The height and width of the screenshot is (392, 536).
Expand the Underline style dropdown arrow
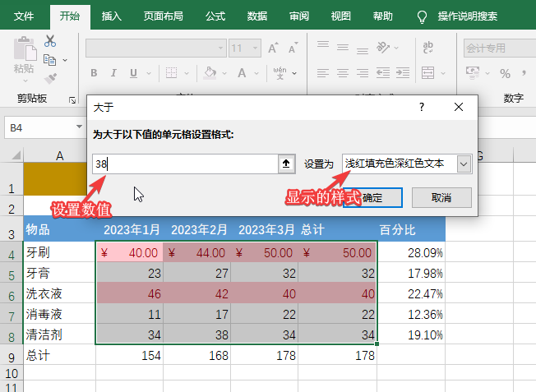point(149,73)
